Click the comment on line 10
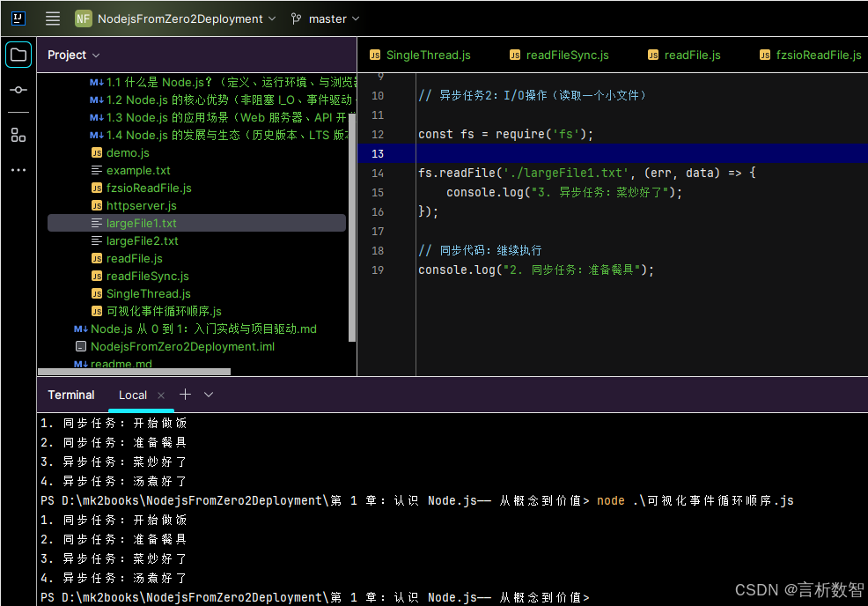868x606 pixels. coord(533,95)
